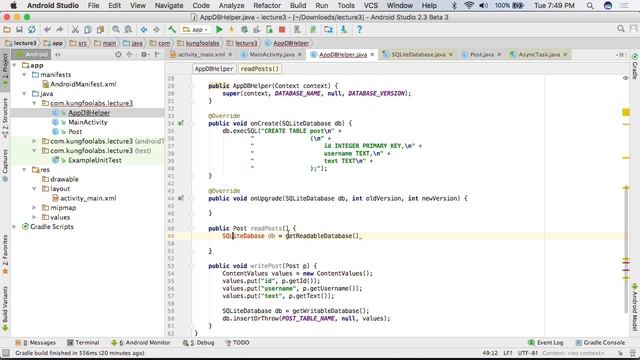The image size is (640, 360).
Task: Select MainActivity in project tree
Action: [88, 122]
